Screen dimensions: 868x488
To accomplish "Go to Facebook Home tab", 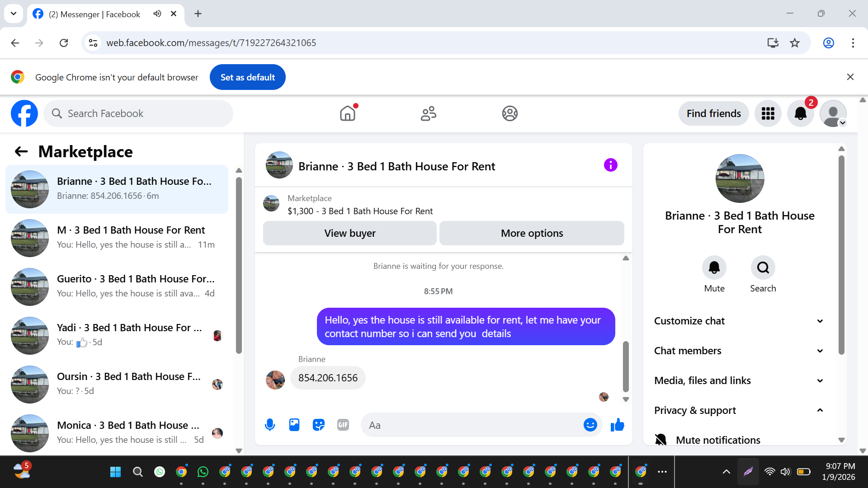I will (348, 113).
